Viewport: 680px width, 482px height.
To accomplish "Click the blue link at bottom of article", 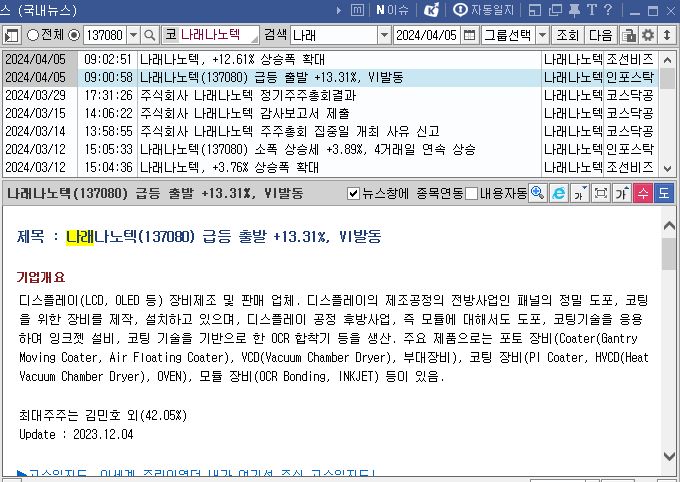I will click(x=196, y=472).
